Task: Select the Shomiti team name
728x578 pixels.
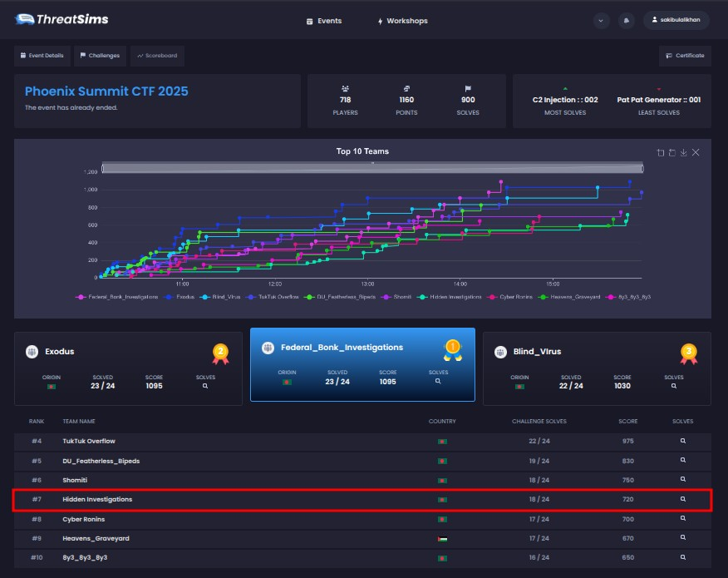Action: pyautogui.click(x=75, y=480)
